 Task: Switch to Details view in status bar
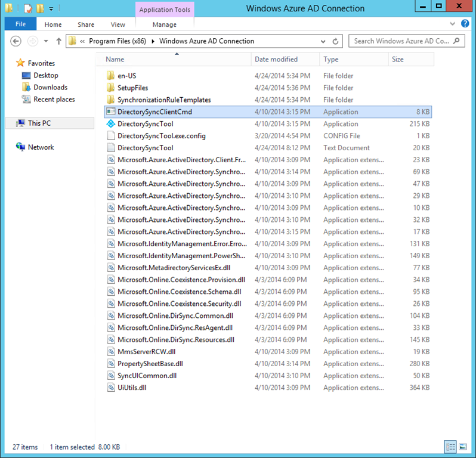click(x=450, y=447)
